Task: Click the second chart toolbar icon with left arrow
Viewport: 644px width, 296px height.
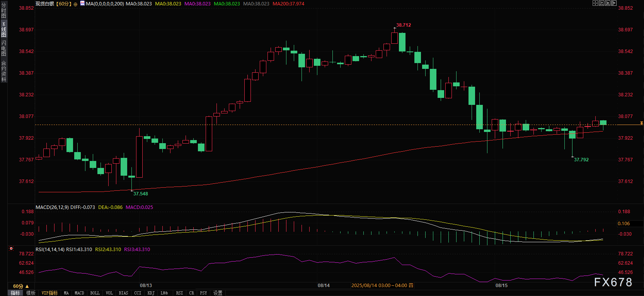Action: [x=601, y=3]
